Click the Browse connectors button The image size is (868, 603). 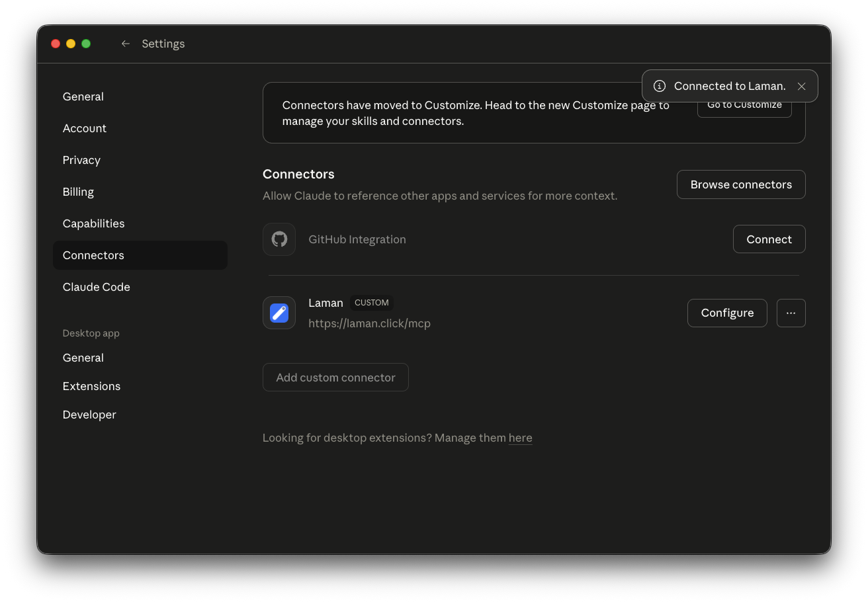741,184
